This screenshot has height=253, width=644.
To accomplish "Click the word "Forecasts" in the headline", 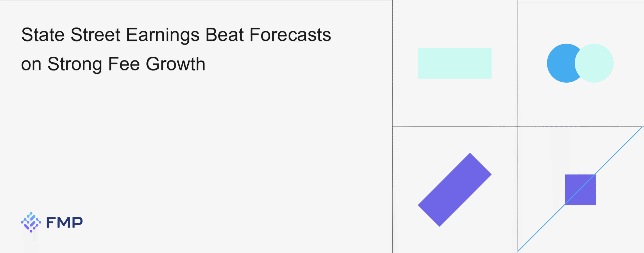I will pyautogui.click(x=290, y=35).
